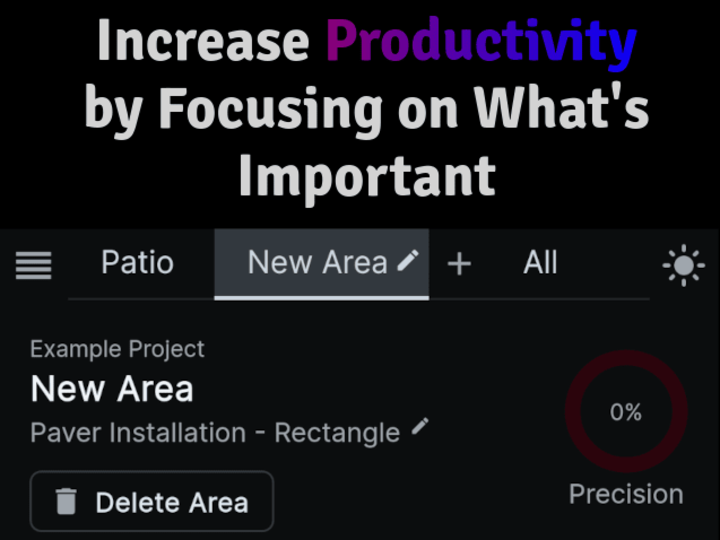Click the Delete Area button

(x=152, y=501)
